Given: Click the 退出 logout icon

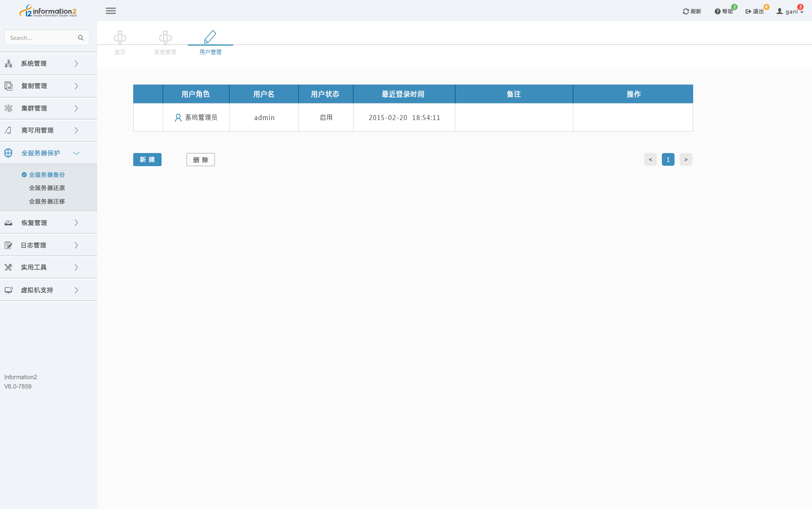Looking at the screenshot, I should coord(748,11).
